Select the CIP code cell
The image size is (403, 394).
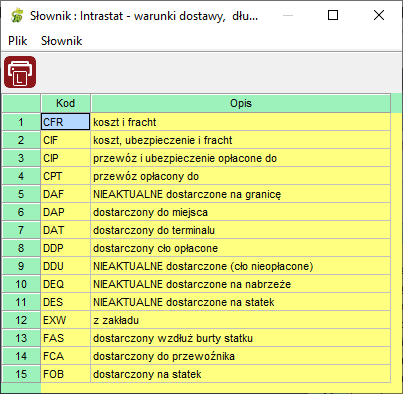[66, 158]
